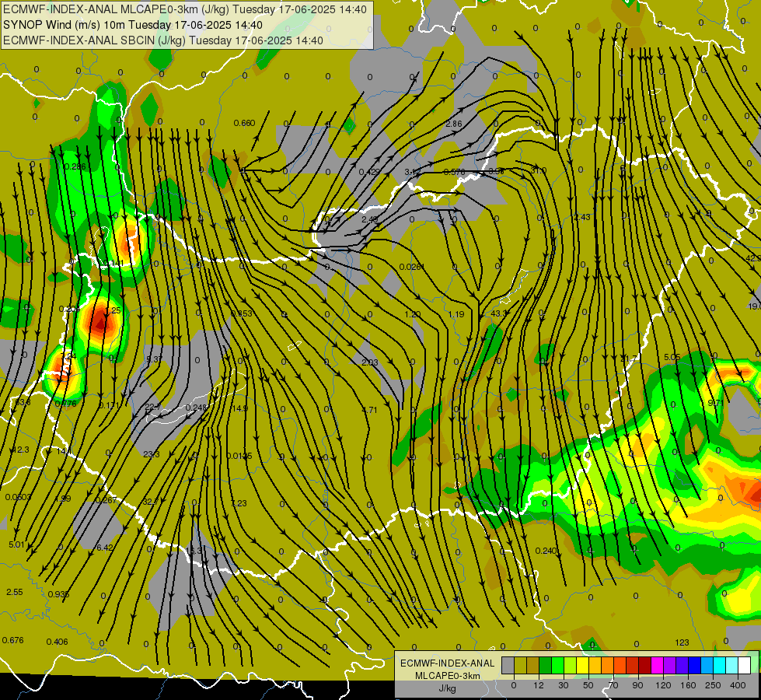The height and width of the screenshot is (700, 761).
Task: Click the map value '2.43'
Action: (582, 217)
